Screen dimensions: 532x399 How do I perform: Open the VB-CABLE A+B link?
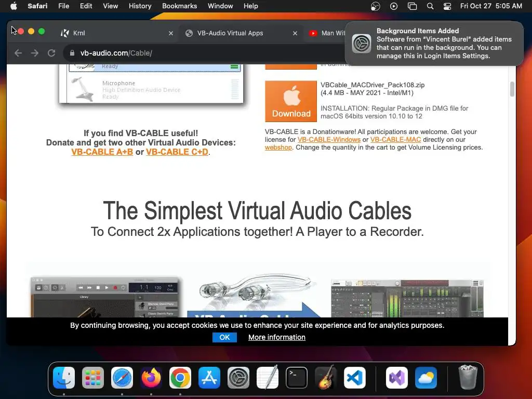point(102,152)
